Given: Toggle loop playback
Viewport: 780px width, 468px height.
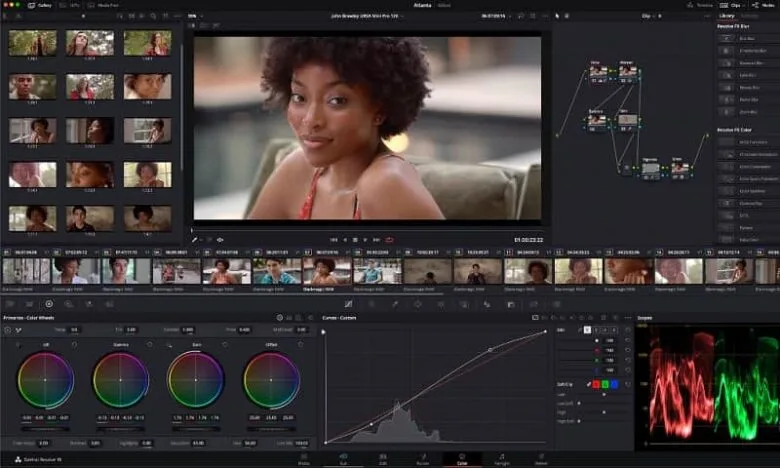Looking at the screenshot, I should point(390,240).
